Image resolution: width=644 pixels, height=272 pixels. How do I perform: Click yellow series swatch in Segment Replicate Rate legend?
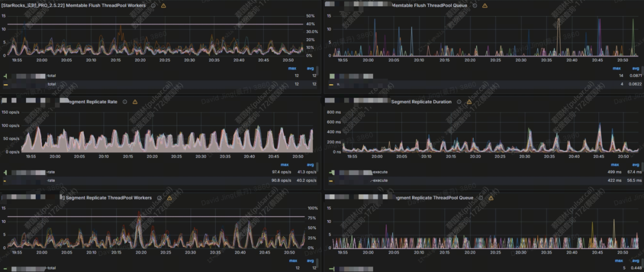(5, 180)
